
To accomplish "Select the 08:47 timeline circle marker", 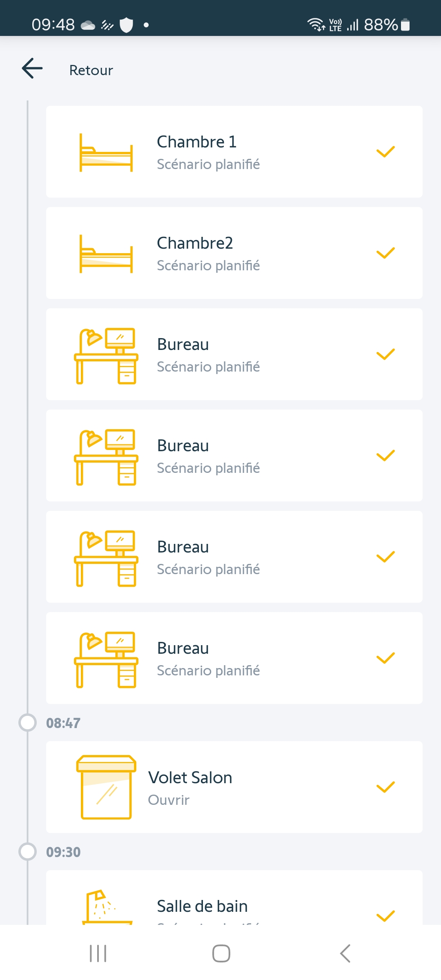I will pyautogui.click(x=28, y=722).
